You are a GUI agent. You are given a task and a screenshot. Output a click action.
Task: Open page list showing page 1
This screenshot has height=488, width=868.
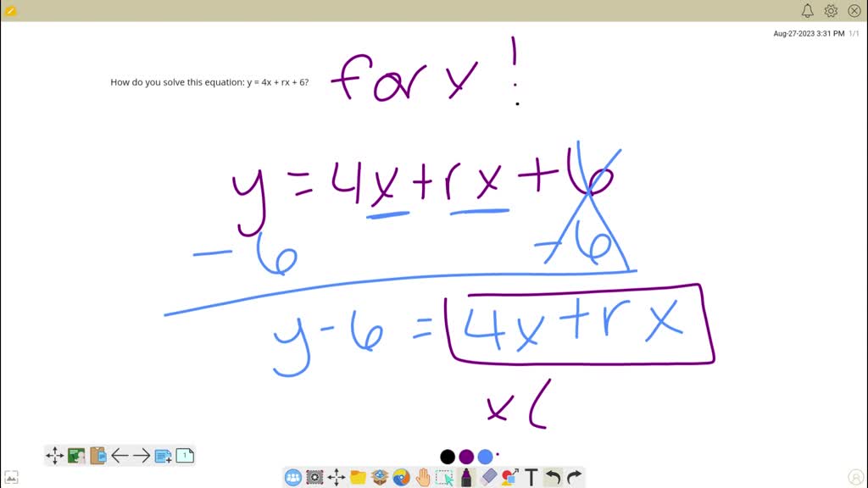[x=185, y=456]
